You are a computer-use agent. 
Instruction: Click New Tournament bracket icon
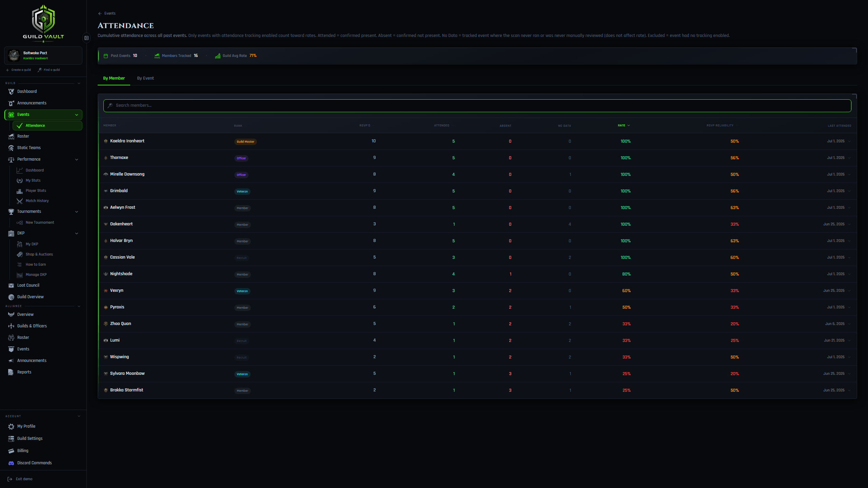pyautogui.click(x=20, y=223)
